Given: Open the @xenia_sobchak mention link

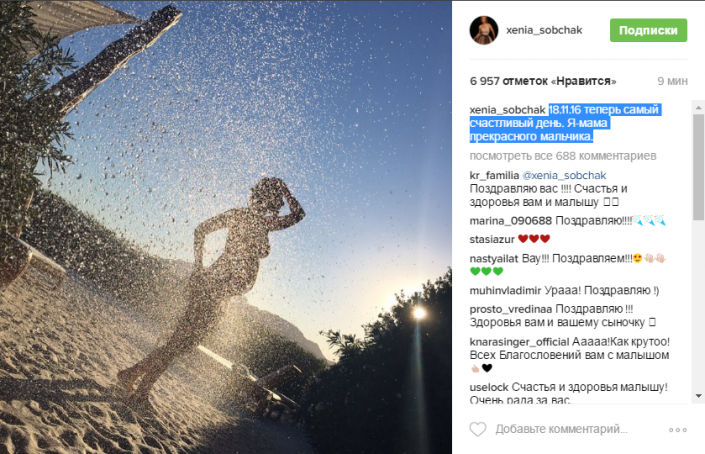Looking at the screenshot, I should pyautogui.click(x=564, y=175).
